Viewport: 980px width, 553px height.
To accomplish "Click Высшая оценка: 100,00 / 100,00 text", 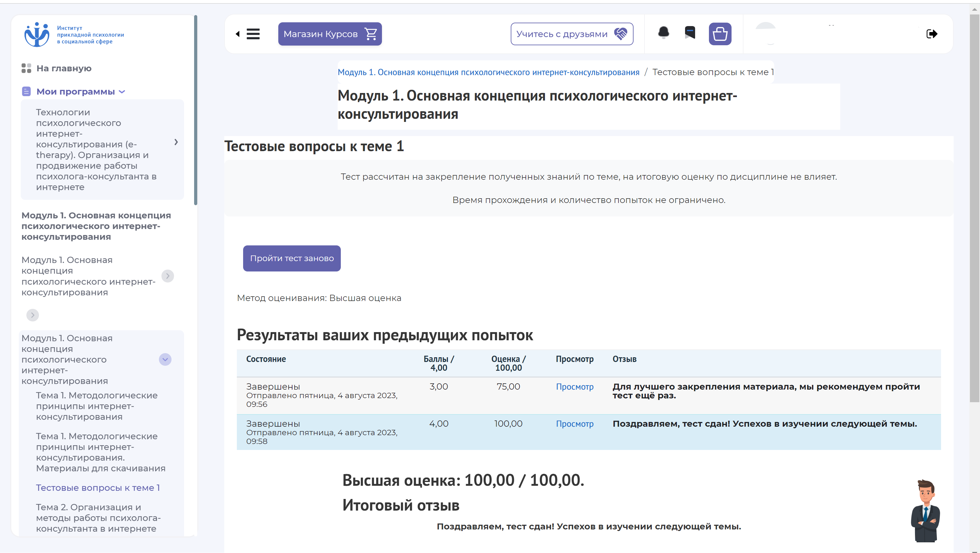I will (463, 480).
